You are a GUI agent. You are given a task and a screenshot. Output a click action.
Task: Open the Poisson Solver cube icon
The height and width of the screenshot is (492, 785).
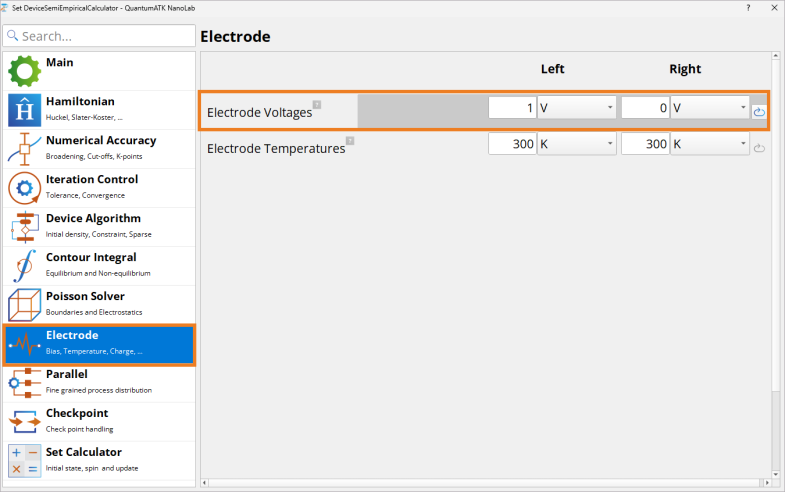point(24,305)
